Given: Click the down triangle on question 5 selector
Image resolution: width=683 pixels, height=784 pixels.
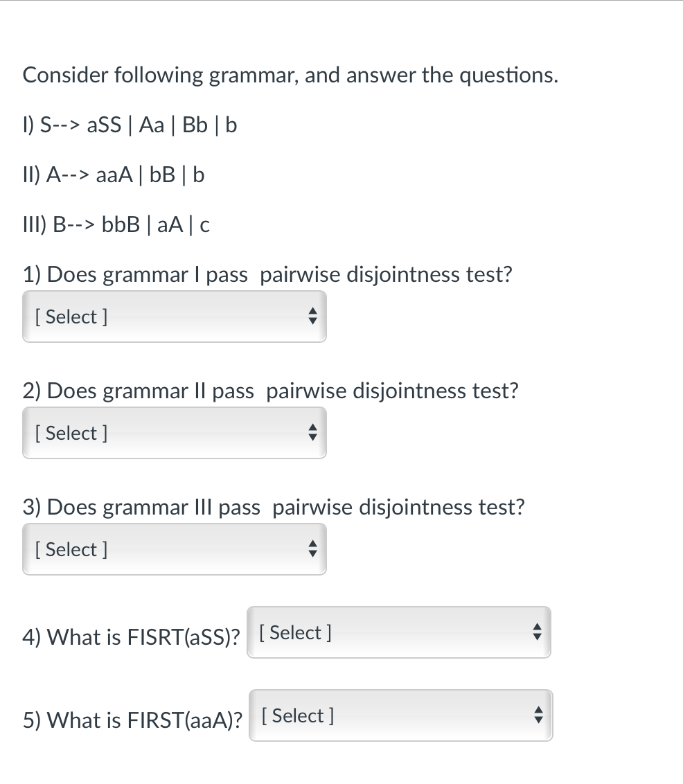Looking at the screenshot, I should pyautogui.click(x=540, y=720).
